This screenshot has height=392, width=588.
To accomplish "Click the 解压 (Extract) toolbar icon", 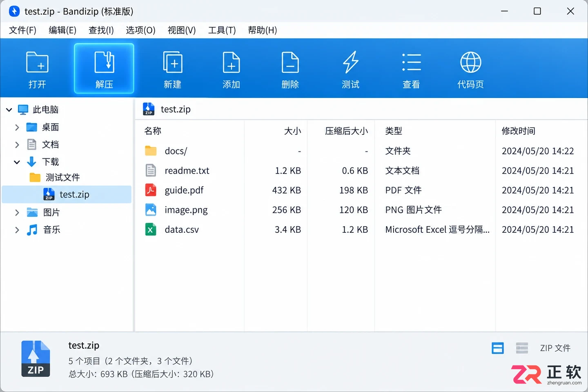I will point(104,62).
